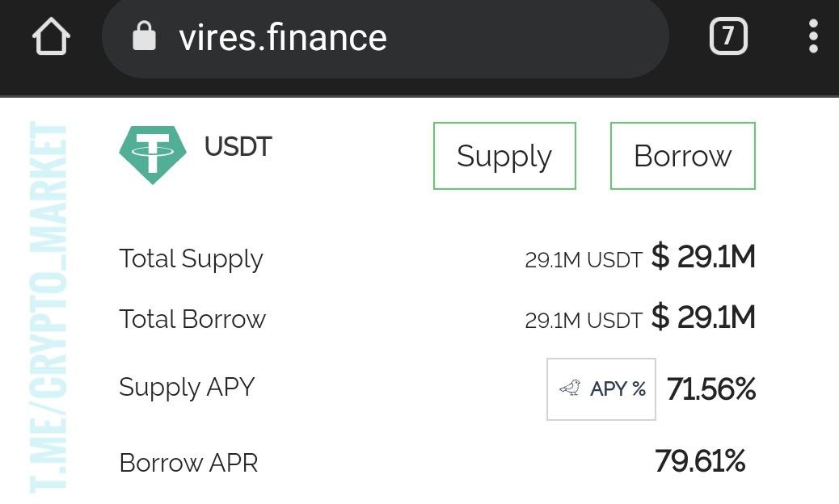Image resolution: width=839 pixels, height=504 pixels.
Task: Click the Supply APY label
Action: pyautogui.click(x=187, y=387)
